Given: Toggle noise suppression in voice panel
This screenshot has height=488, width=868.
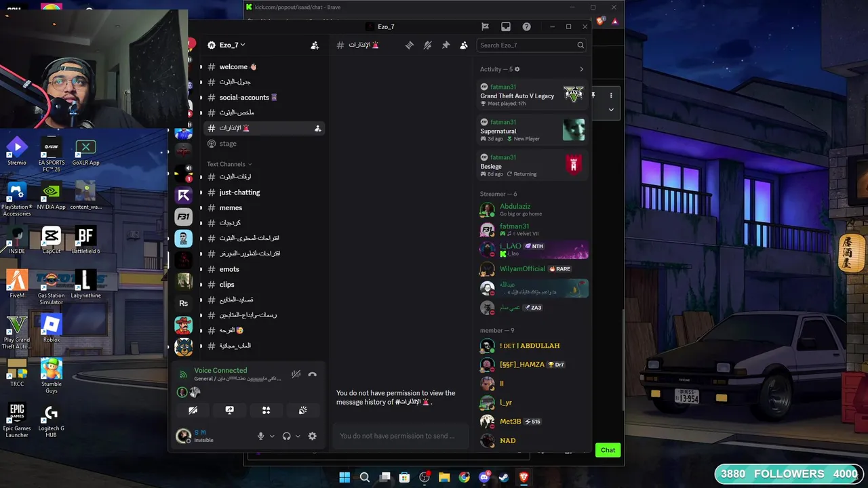Looking at the screenshot, I should coord(296,374).
